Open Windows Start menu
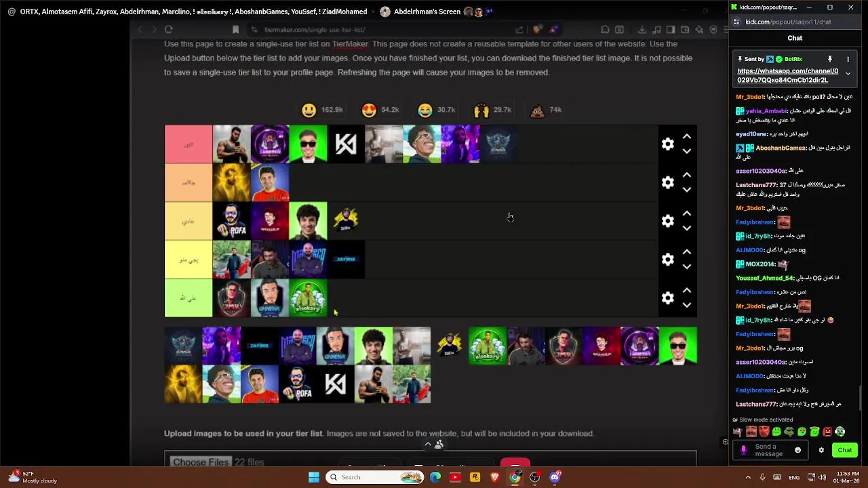The width and height of the screenshot is (868, 488). point(314,477)
